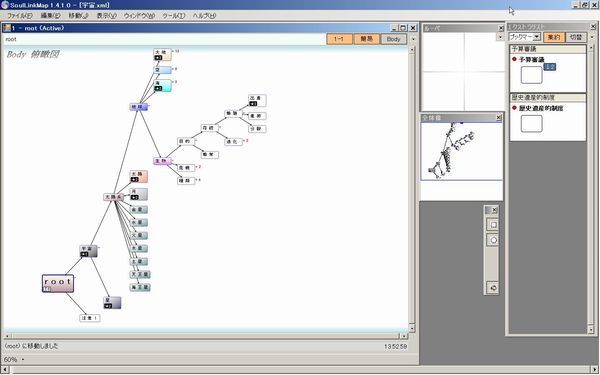Click the child-count badge in 出産 node
The image size is (600, 375).
253,104
